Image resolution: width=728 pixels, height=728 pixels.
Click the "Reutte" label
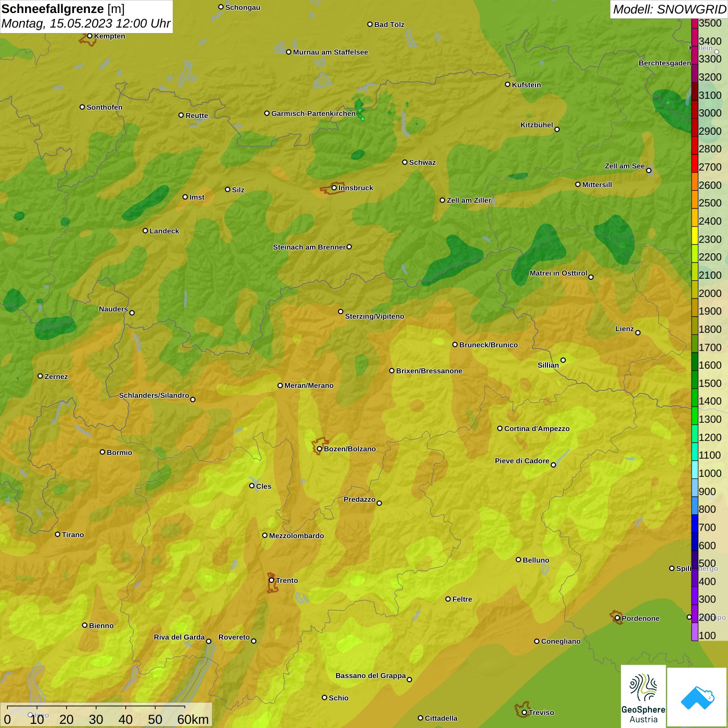click(197, 115)
